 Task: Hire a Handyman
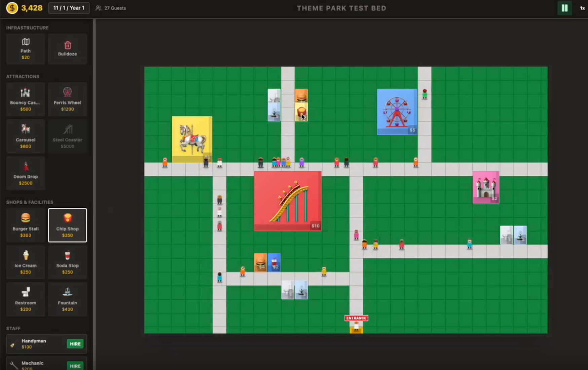tap(75, 344)
